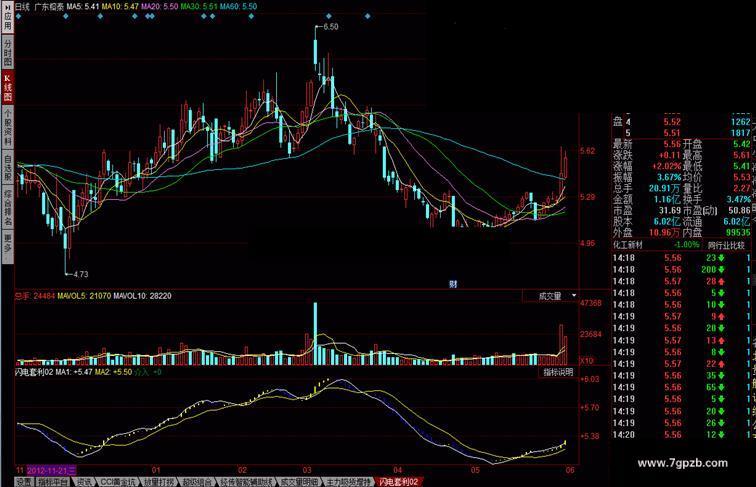Screen dimensions: 756x487
Task: Select the 成交量明细 indicator tab
Action: [x=299, y=482]
